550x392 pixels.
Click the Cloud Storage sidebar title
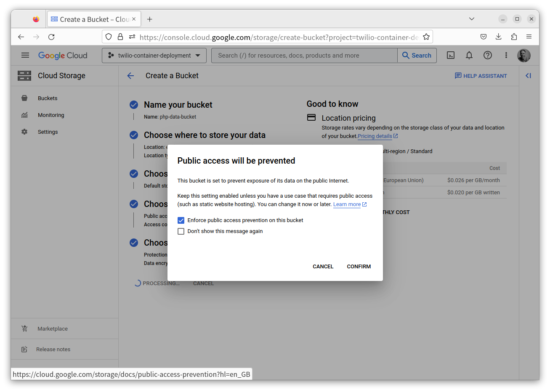61,76
